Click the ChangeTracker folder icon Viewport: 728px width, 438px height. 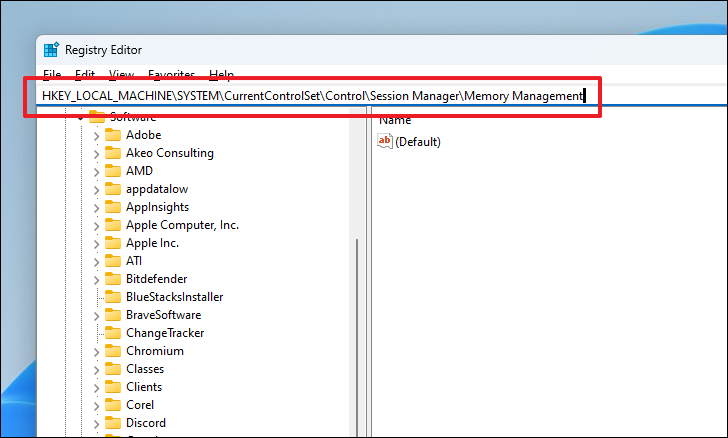[113, 333]
